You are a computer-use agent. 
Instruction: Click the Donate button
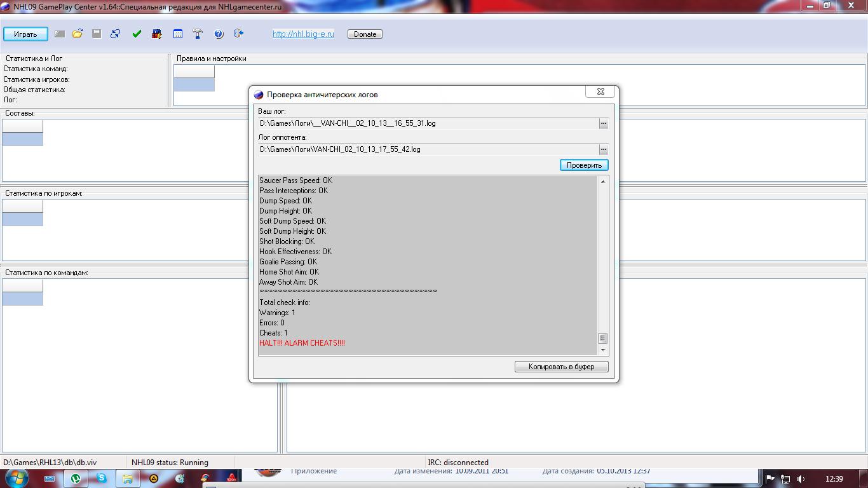coord(365,34)
